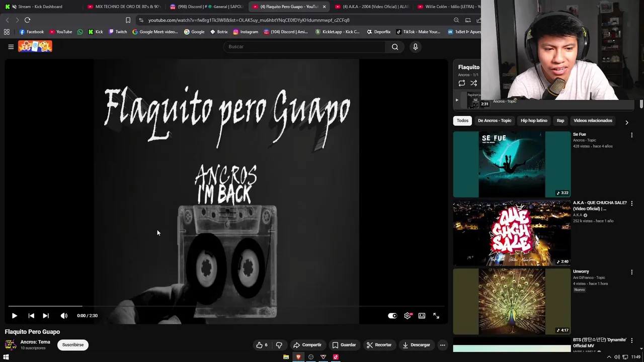
Task: Open the QUE CHUCHA SALE video thumbnail
Action: click(x=512, y=233)
